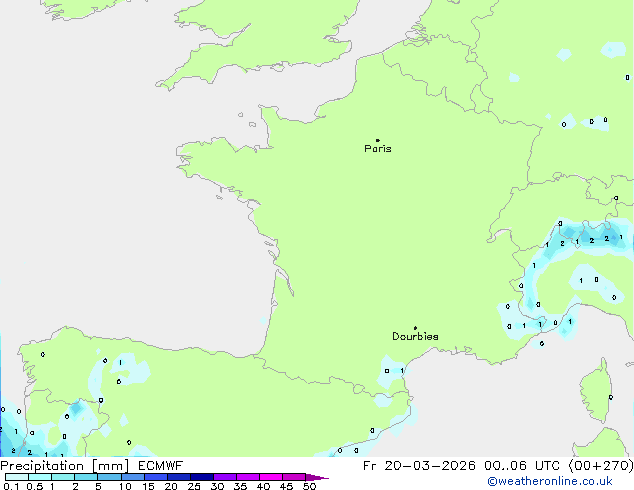
Task: Pick the 45–50 mm legend swatch
Action: point(294,477)
